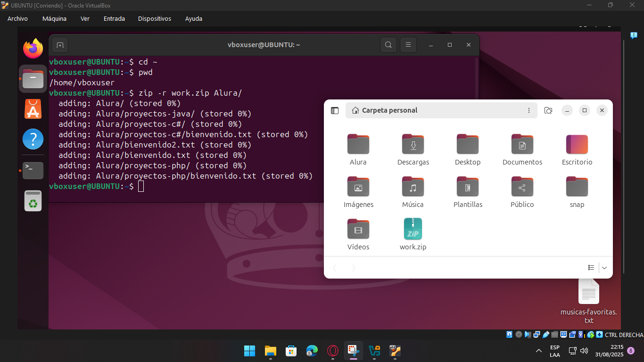Open the Archivo menu in VirtualBox

pos(17,19)
